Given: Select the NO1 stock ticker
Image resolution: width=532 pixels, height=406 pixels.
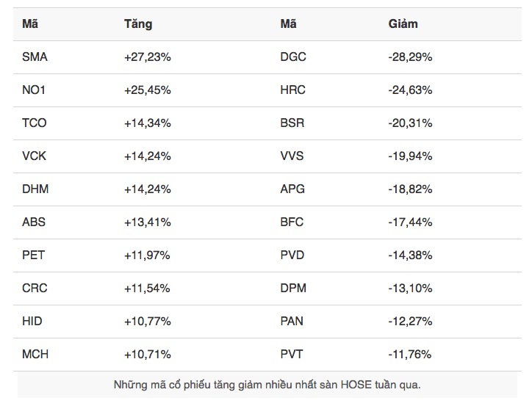Looking at the screenshot, I should pos(35,90).
